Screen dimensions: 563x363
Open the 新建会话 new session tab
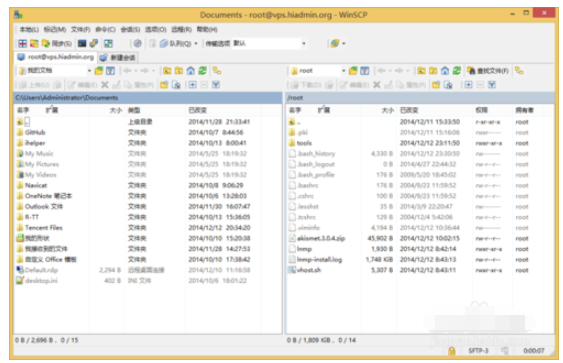[x=118, y=57]
